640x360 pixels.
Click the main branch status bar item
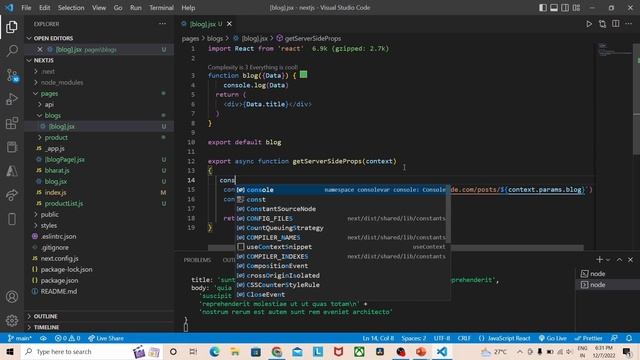click(x=20, y=338)
